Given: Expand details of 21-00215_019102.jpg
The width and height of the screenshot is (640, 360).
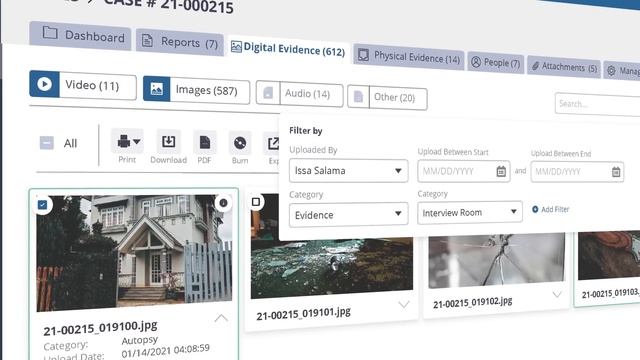Looking at the screenshot, I should 557,294.
